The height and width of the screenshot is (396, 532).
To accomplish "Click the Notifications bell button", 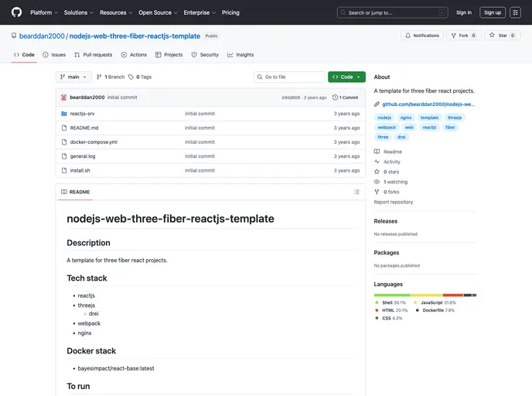I will point(422,36).
